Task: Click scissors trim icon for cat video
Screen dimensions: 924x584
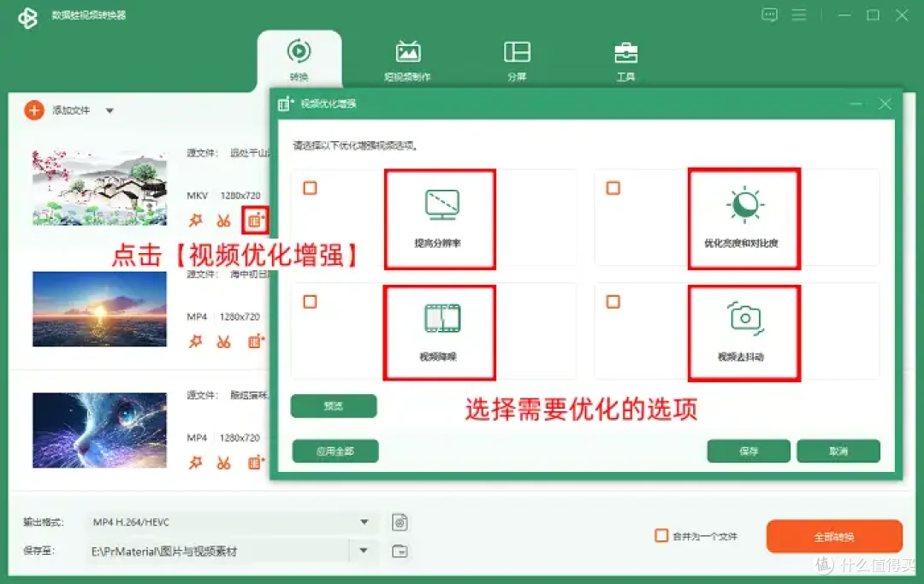Action: click(223, 463)
